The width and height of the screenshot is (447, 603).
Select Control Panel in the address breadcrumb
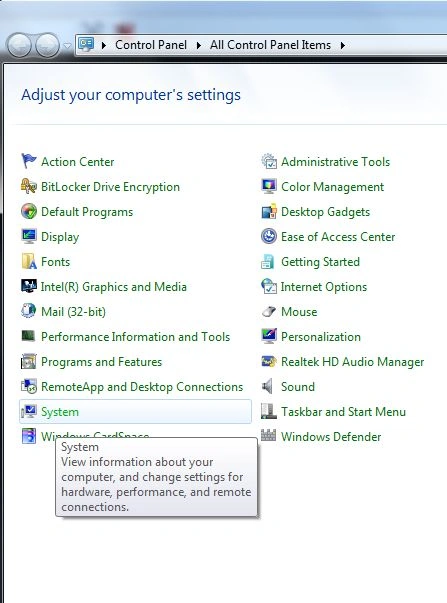point(151,45)
